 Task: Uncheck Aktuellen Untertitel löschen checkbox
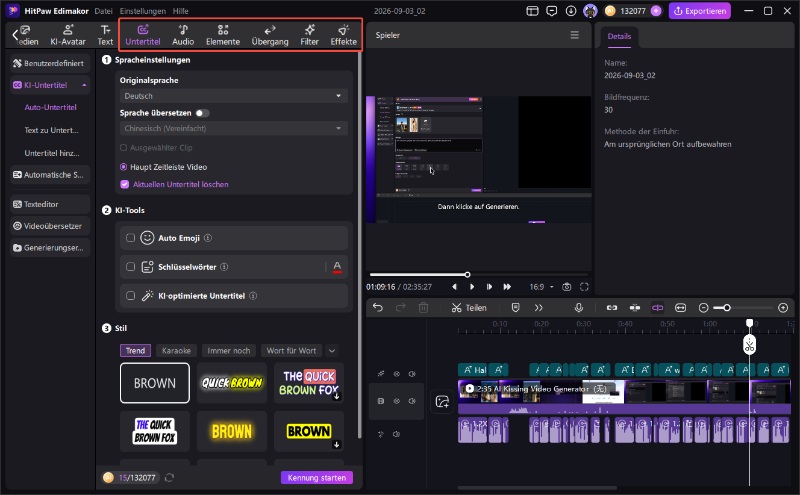point(124,184)
